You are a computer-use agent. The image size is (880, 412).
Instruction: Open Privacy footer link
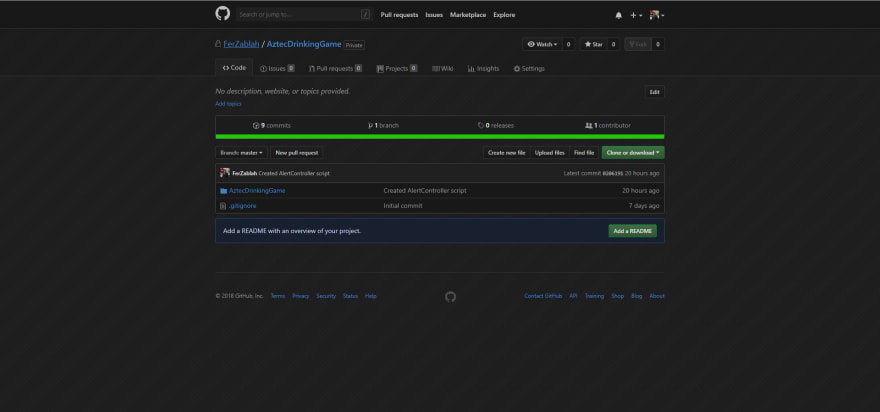coord(301,296)
